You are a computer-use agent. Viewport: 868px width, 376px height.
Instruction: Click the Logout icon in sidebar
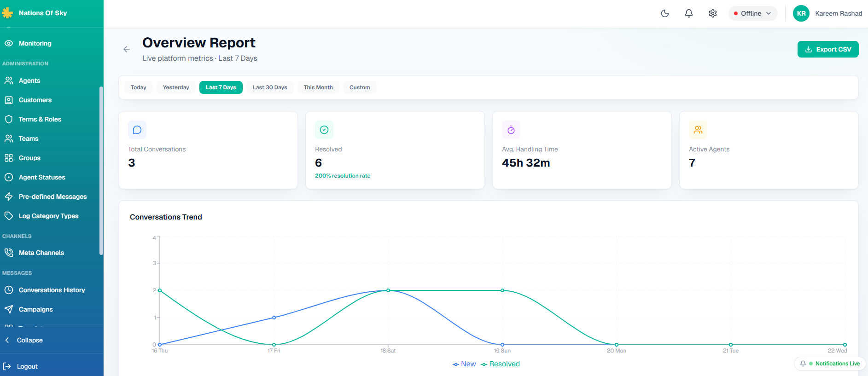click(7, 366)
